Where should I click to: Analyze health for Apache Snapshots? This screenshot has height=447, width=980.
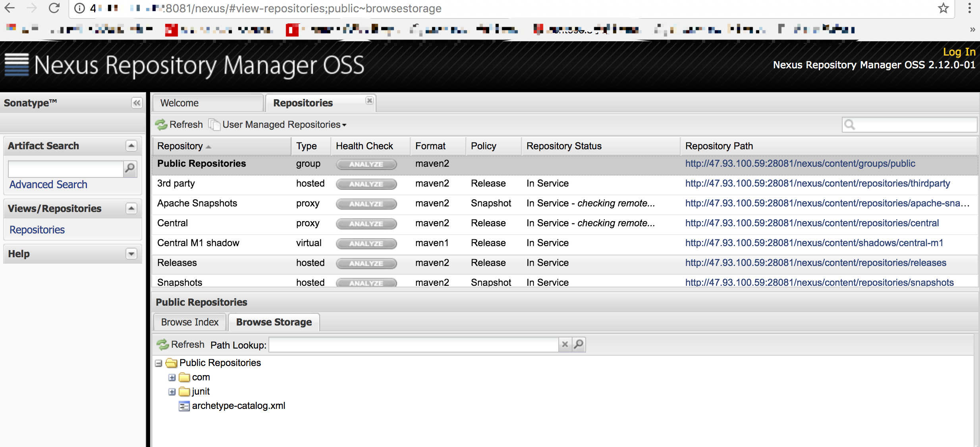tap(366, 204)
